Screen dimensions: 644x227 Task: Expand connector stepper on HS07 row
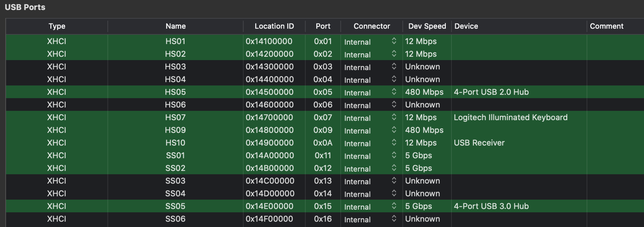point(394,117)
